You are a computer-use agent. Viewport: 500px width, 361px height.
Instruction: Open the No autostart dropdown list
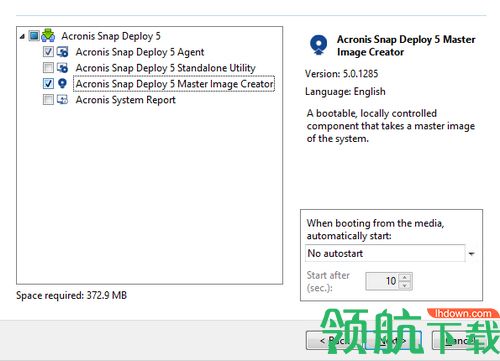click(x=385, y=253)
